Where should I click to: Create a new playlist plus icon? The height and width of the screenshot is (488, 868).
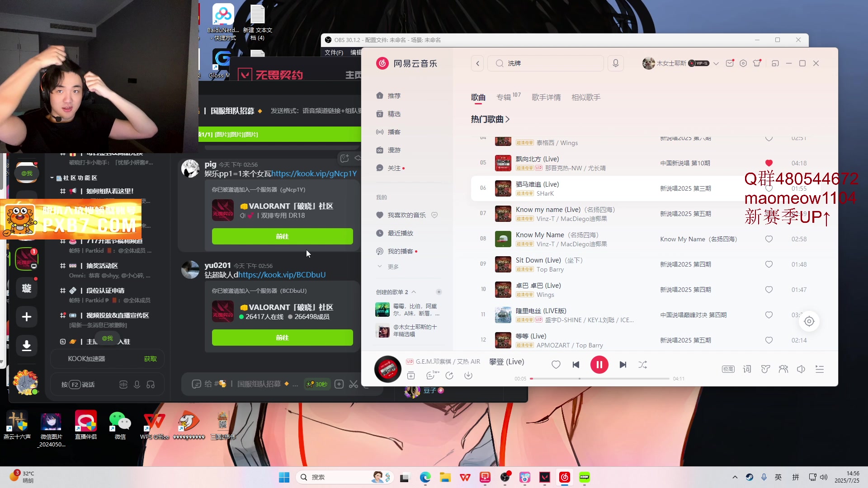[x=439, y=292]
